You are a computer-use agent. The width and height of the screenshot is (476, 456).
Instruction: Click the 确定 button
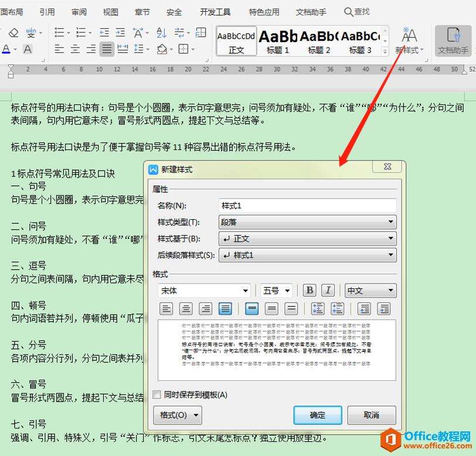[x=318, y=415]
